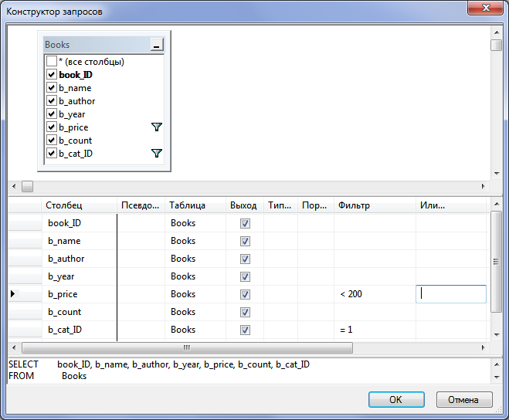Select b_year cell in the Столбец column

[80, 276]
